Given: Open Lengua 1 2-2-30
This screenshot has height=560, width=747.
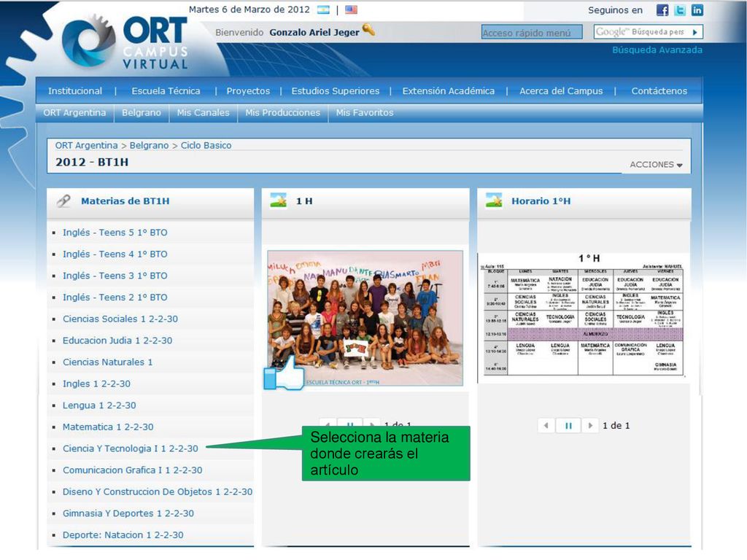Looking at the screenshot, I should pyautogui.click(x=99, y=405).
